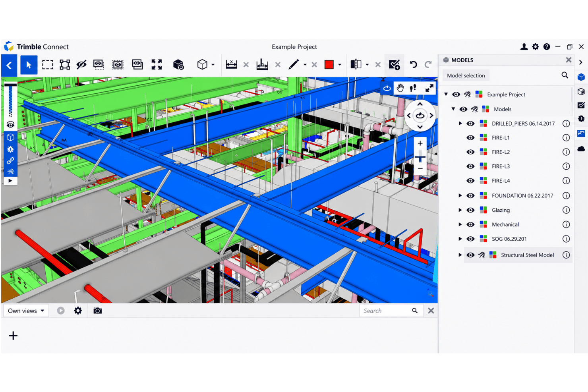This screenshot has width=588, height=392.
Task: Click the create ToDo checkmark icon
Action: coord(394,65)
